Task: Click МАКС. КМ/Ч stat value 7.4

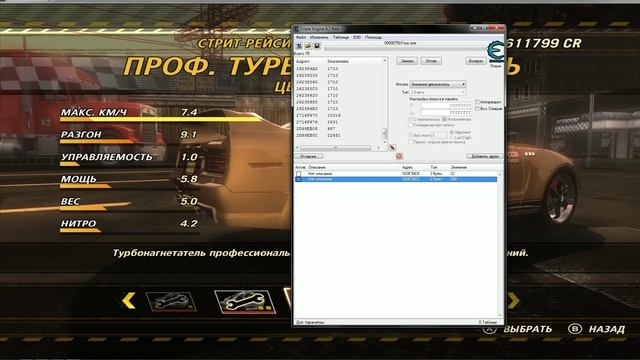Action: click(x=189, y=112)
